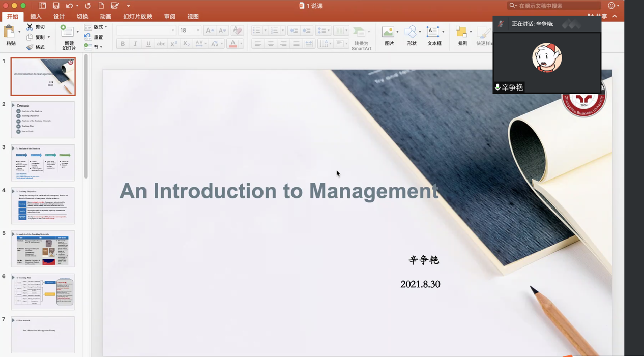The width and height of the screenshot is (644, 357).
Task: Toggle Bold formatting
Action: pos(123,44)
